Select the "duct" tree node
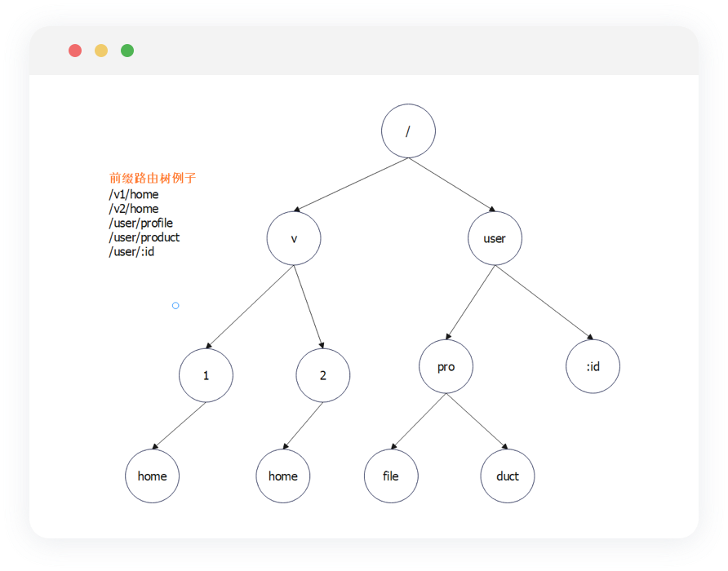Image resolution: width=728 pixels, height=571 pixels. [x=508, y=476]
